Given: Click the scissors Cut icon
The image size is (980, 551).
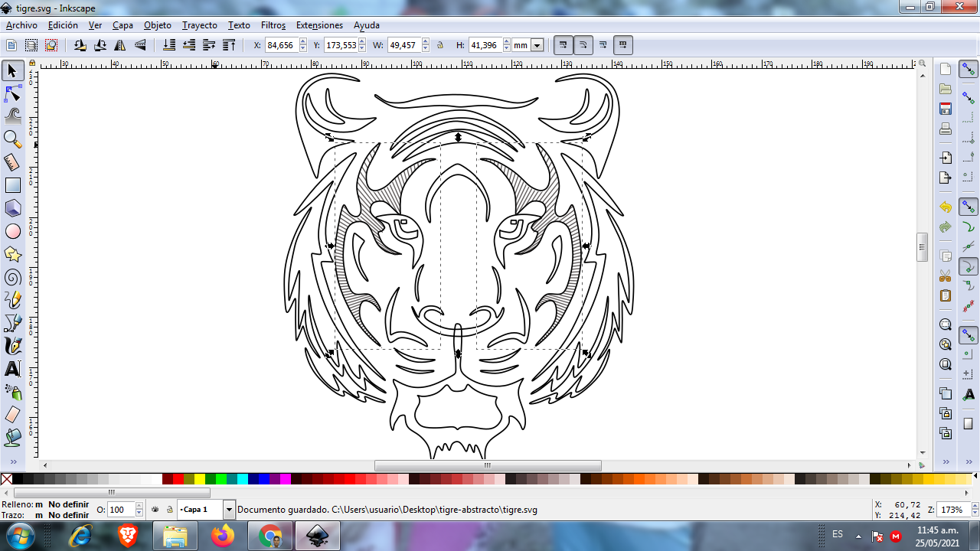Looking at the screenshot, I should click(946, 275).
